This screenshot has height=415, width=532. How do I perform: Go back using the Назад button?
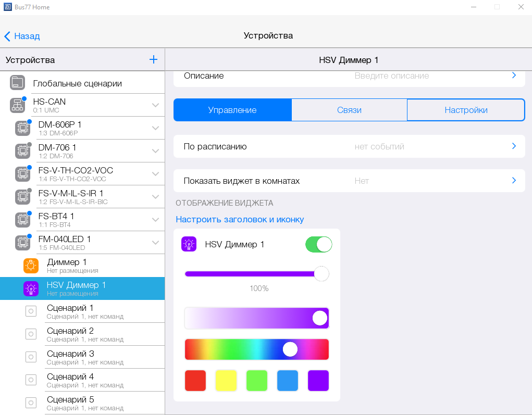22,36
